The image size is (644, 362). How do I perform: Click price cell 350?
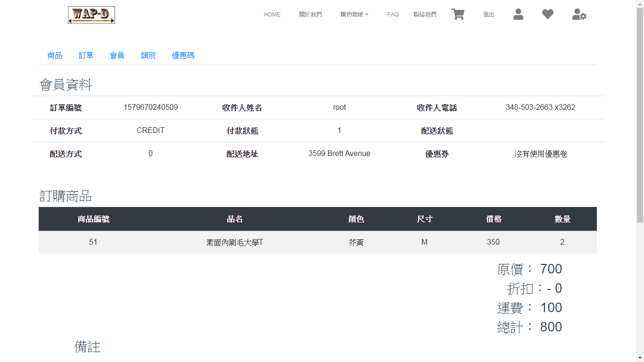(x=494, y=242)
